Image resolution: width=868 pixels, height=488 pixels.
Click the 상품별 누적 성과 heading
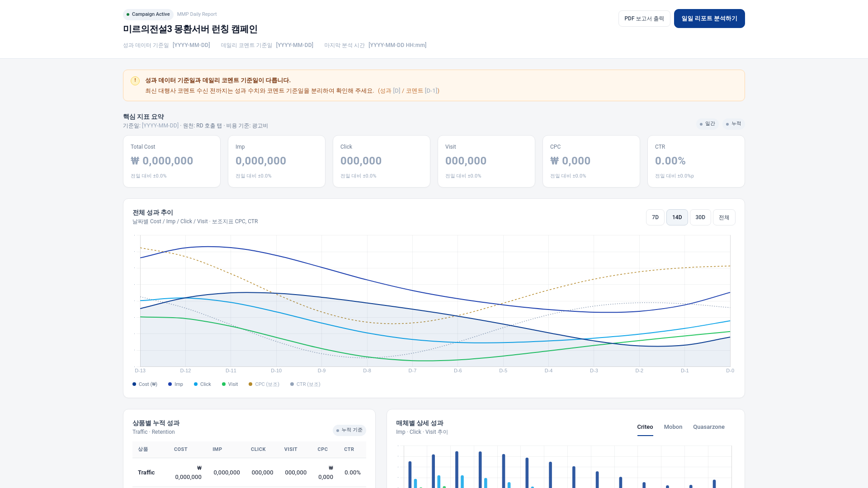156,423
